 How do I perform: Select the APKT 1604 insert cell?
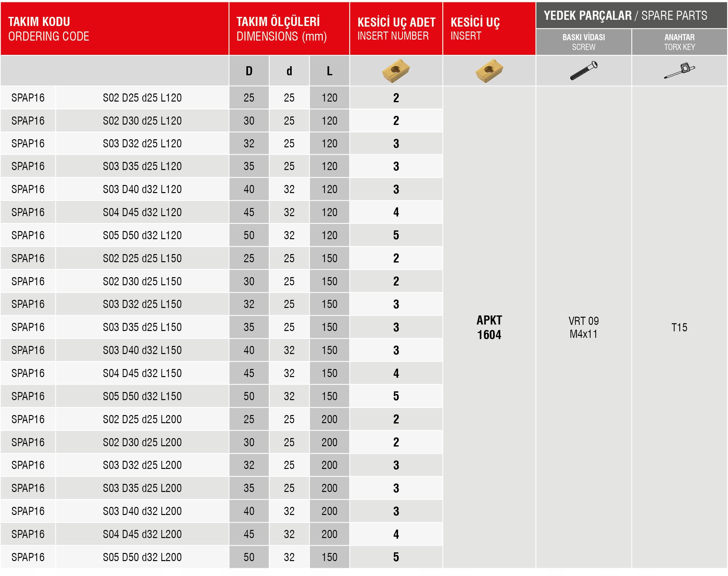(489, 327)
